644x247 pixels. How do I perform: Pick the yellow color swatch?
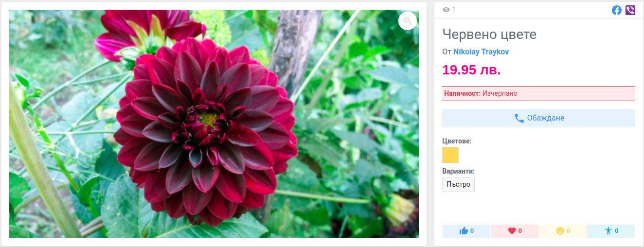450,155
